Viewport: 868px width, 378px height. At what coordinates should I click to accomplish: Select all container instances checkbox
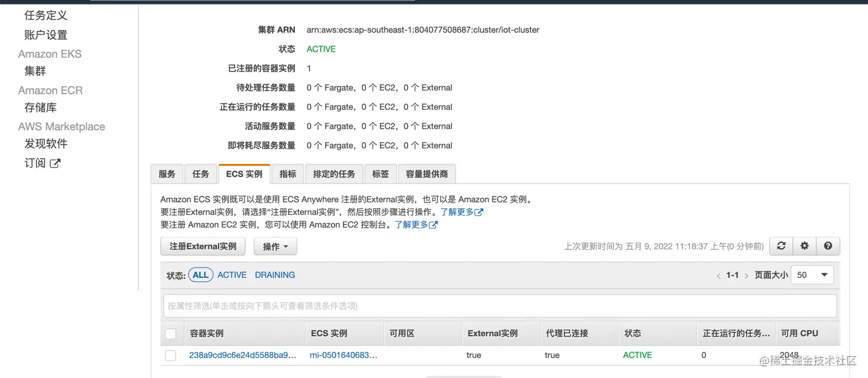(x=171, y=334)
